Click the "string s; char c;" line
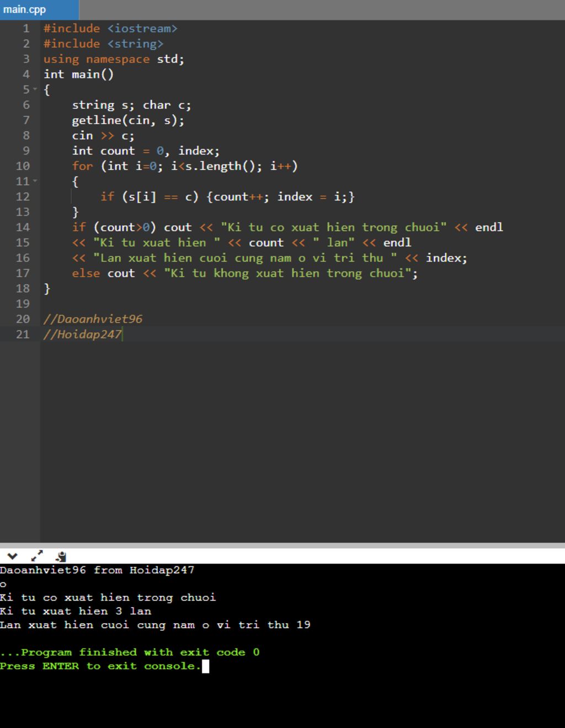 pos(131,105)
